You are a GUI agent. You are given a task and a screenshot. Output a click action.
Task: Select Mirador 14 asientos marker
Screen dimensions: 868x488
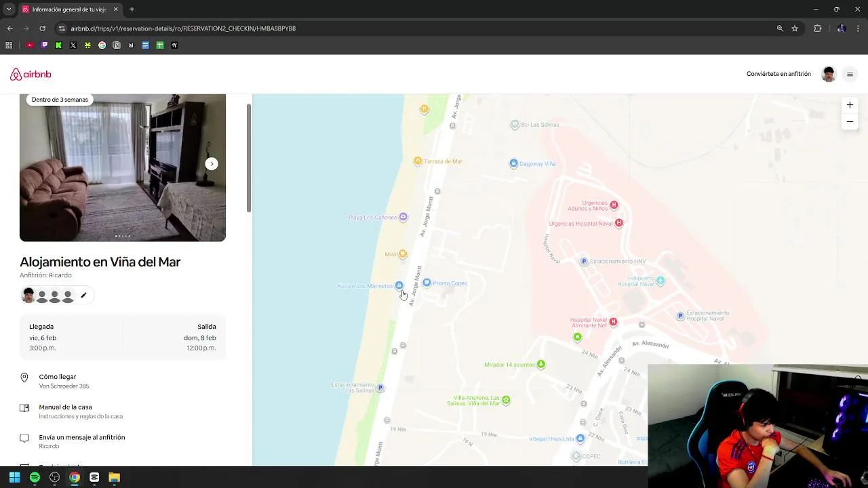[x=540, y=365]
